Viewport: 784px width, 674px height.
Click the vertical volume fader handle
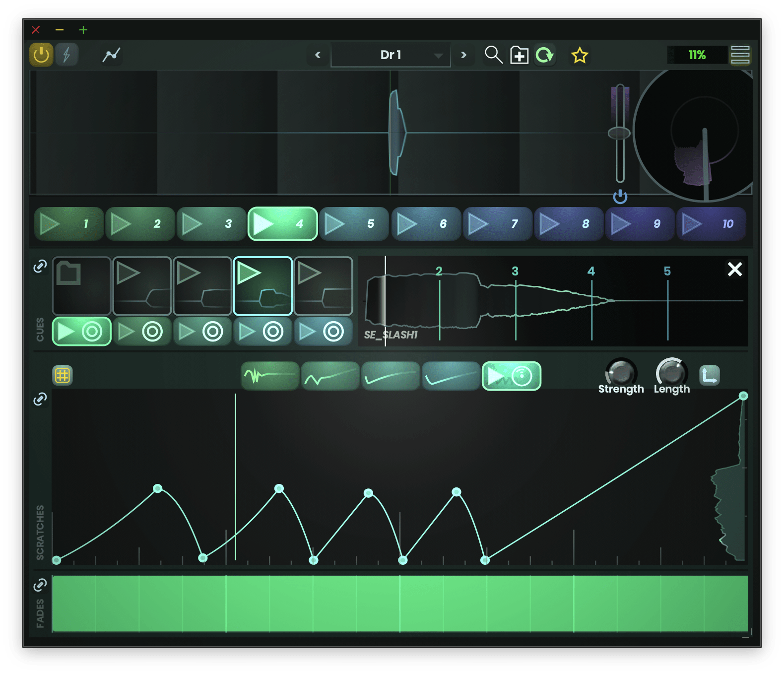619,133
